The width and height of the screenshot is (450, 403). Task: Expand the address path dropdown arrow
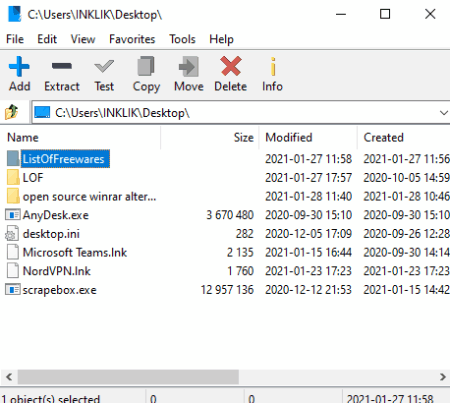[444, 113]
